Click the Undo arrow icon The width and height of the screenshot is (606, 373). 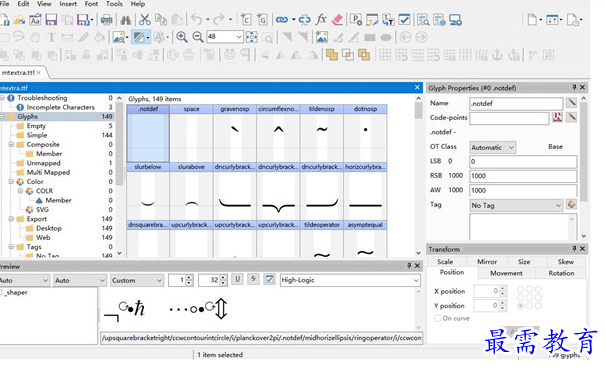pyautogui.click(x=197, y=19)
